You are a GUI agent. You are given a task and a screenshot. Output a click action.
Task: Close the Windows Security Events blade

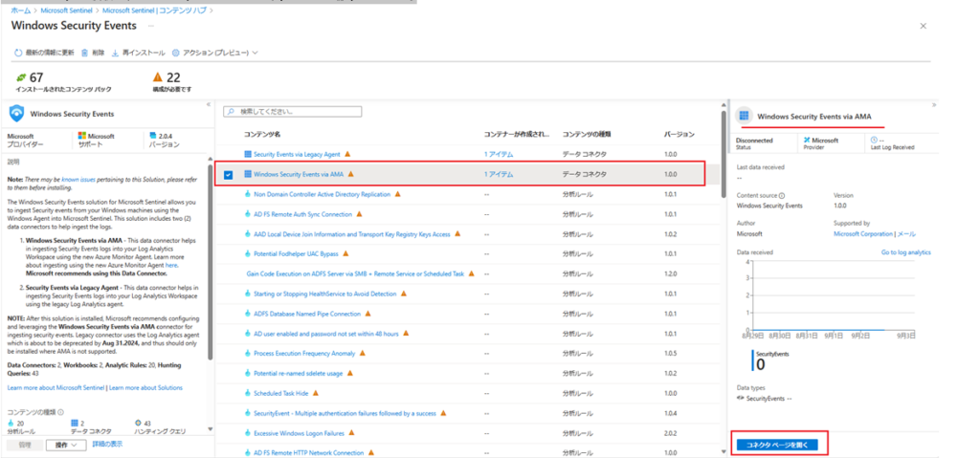pyautogui.click(x=924, y=26)
